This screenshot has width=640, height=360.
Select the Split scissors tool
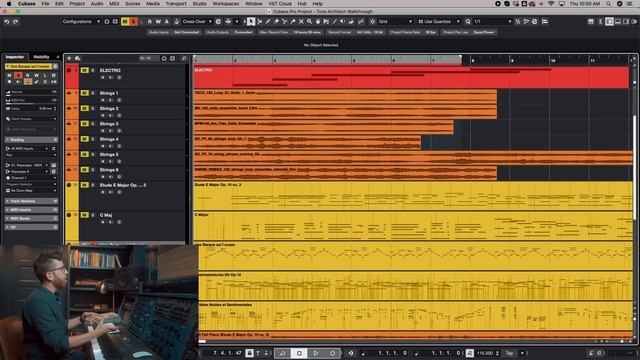[x=284, y=21]
